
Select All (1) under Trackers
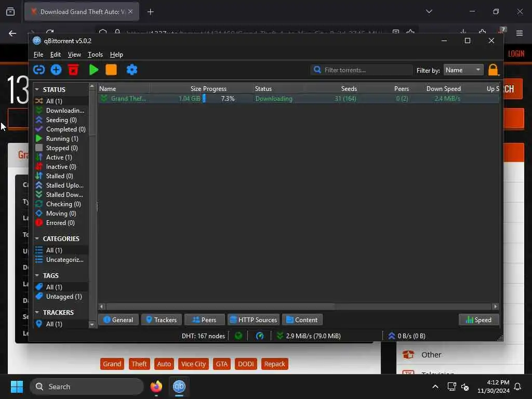click(x=61, y=324)
